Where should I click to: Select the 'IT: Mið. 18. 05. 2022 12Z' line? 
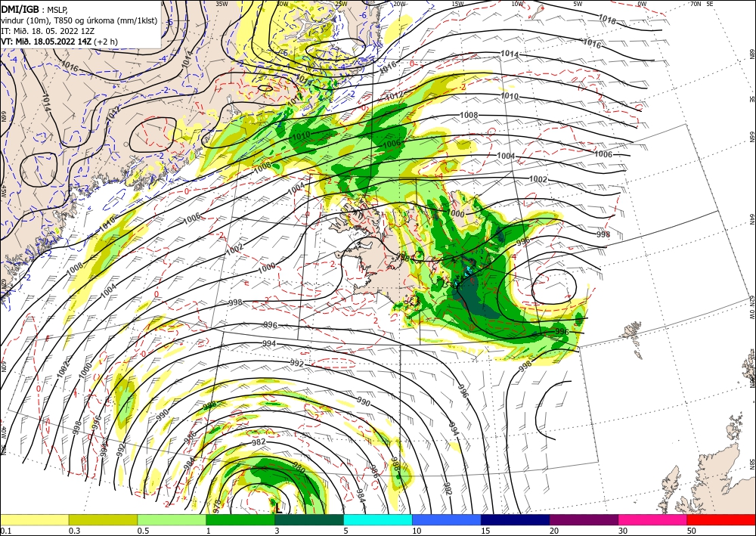pos(48,31)
